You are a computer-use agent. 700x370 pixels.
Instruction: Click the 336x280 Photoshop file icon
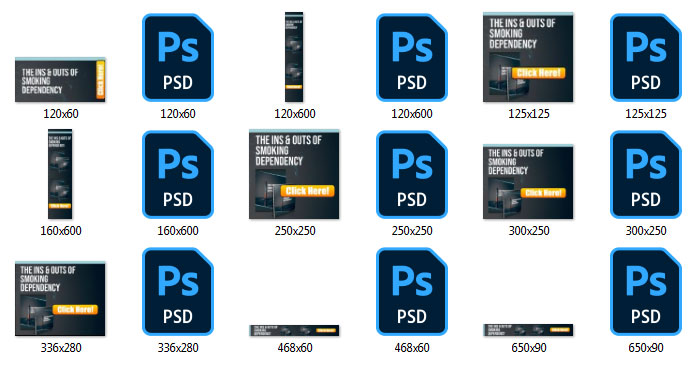178,291
